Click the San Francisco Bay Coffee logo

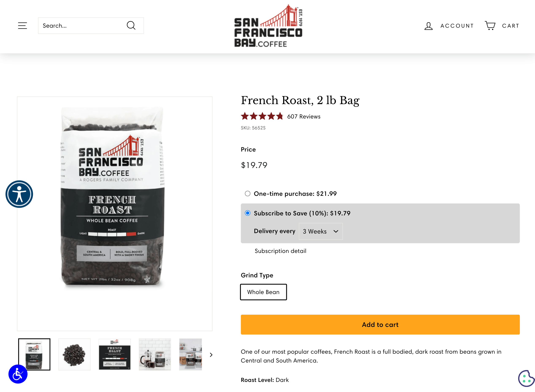(x=268, y=26)
